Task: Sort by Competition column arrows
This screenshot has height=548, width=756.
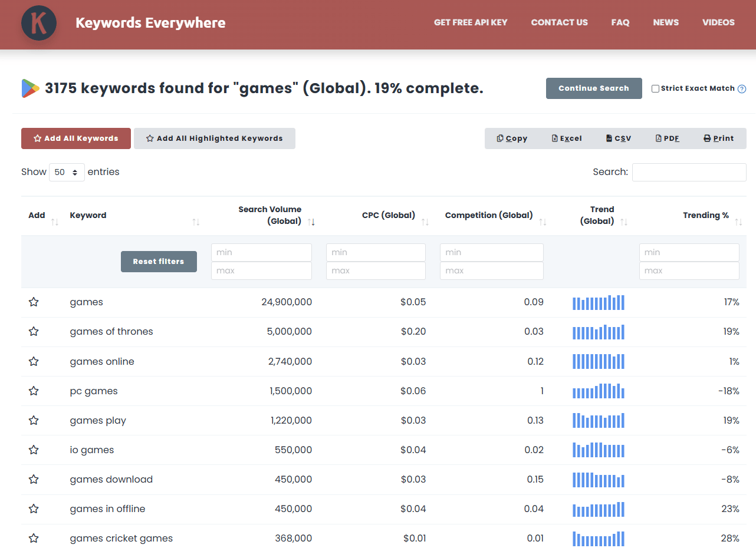Action: tap(543, 222)
